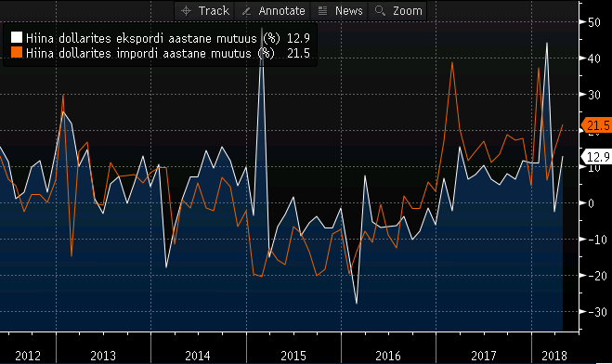Select the export series legend label
Image resolution: width=612 pixels, height=364 pixels.
[153, 38]
